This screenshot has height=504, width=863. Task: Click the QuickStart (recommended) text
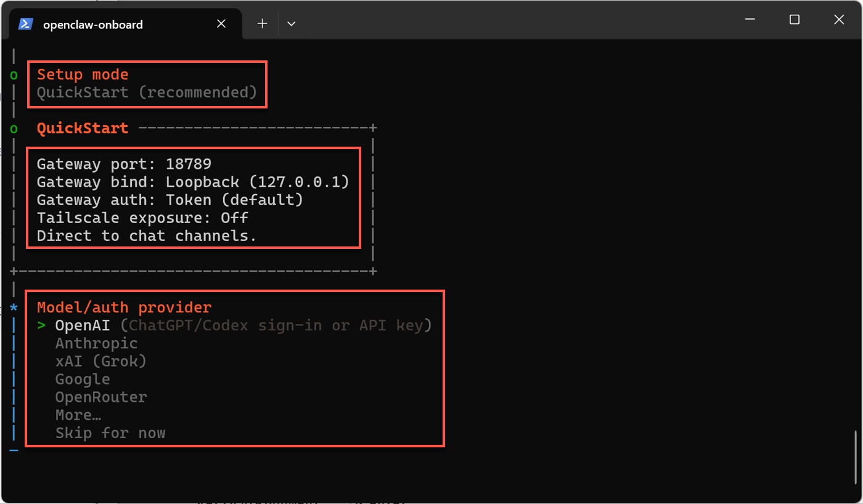coord(147,92)
